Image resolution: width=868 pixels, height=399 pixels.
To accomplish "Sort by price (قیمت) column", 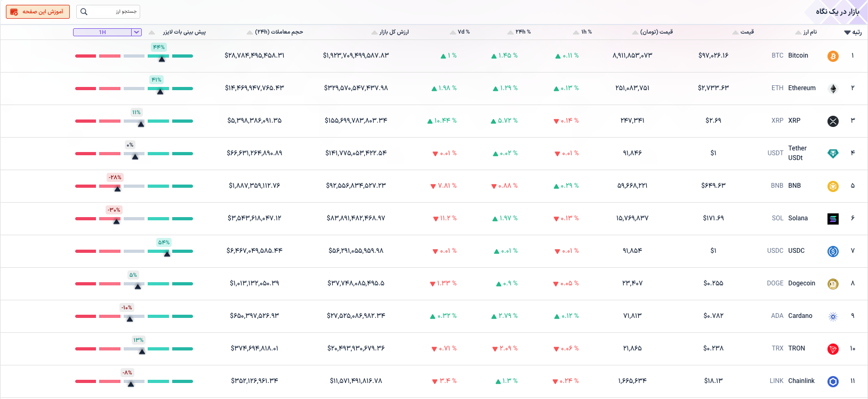I will tap(743, 32).
